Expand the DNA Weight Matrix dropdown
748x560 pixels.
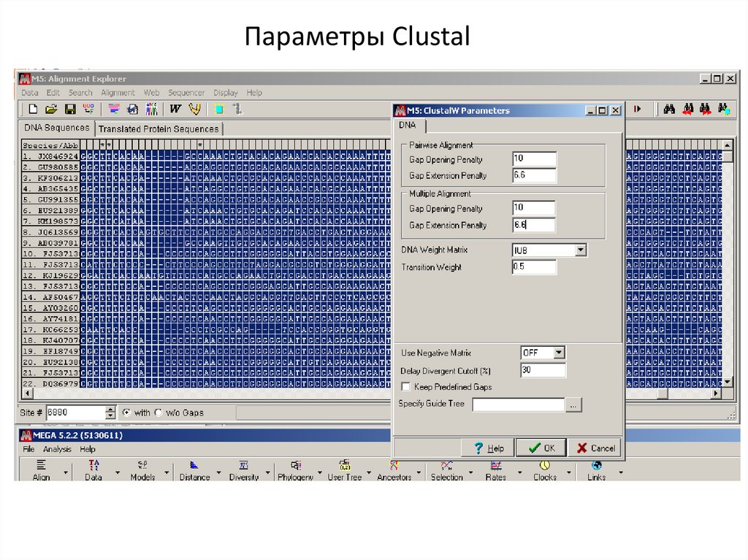(x=580, y=250)
